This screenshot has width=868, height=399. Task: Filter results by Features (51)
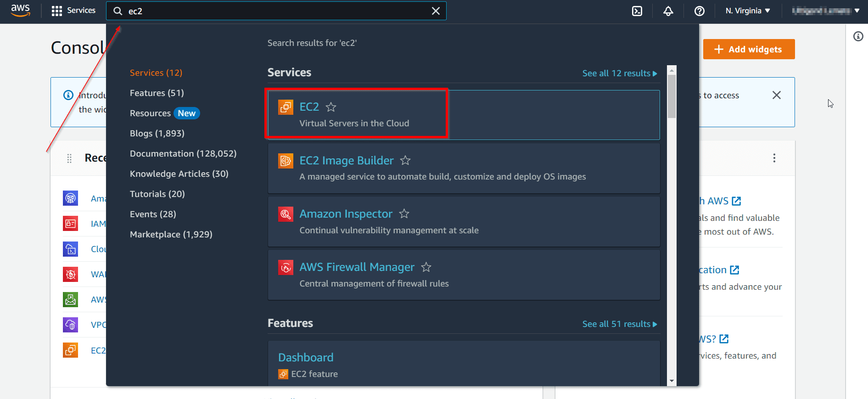157,93
